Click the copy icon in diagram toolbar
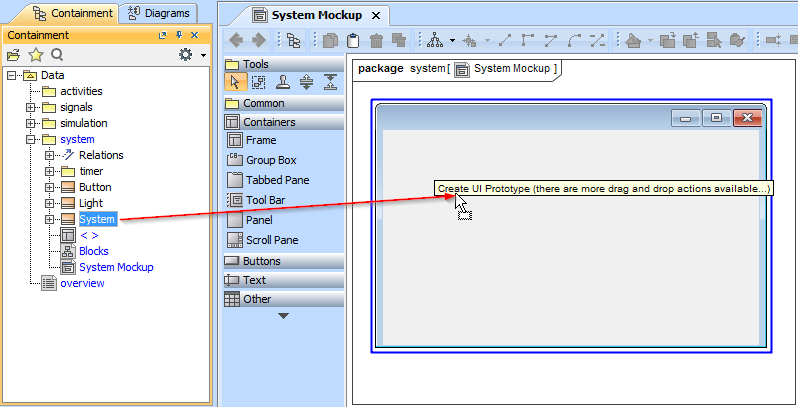 (x=330, y=40)
